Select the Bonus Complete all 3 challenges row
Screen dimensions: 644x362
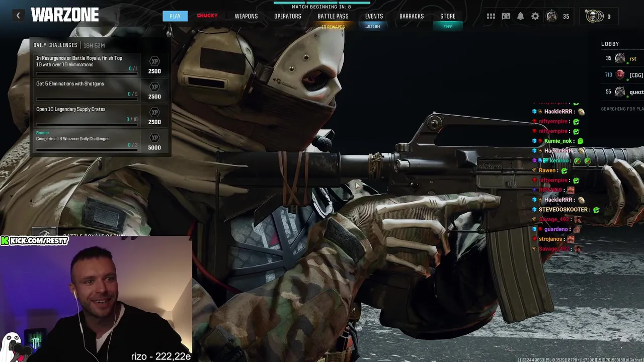[101, 141]
